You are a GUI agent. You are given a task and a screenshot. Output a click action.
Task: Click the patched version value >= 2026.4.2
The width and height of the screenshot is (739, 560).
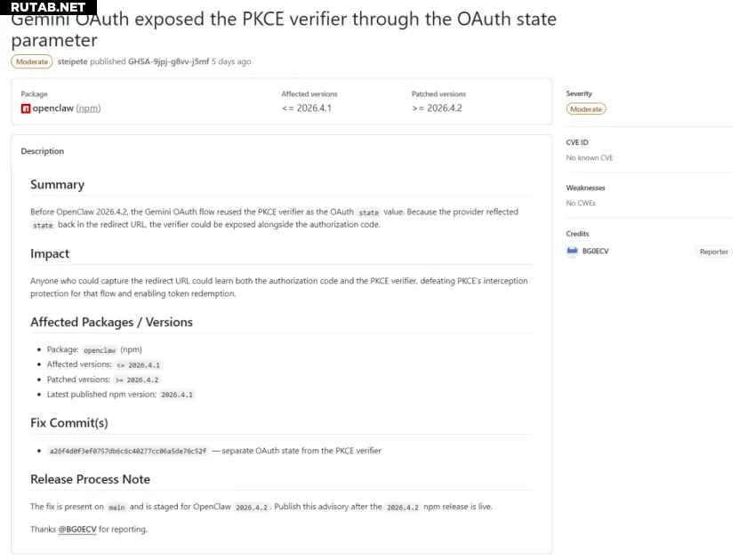pyautogui.click(x=437, y=108)
